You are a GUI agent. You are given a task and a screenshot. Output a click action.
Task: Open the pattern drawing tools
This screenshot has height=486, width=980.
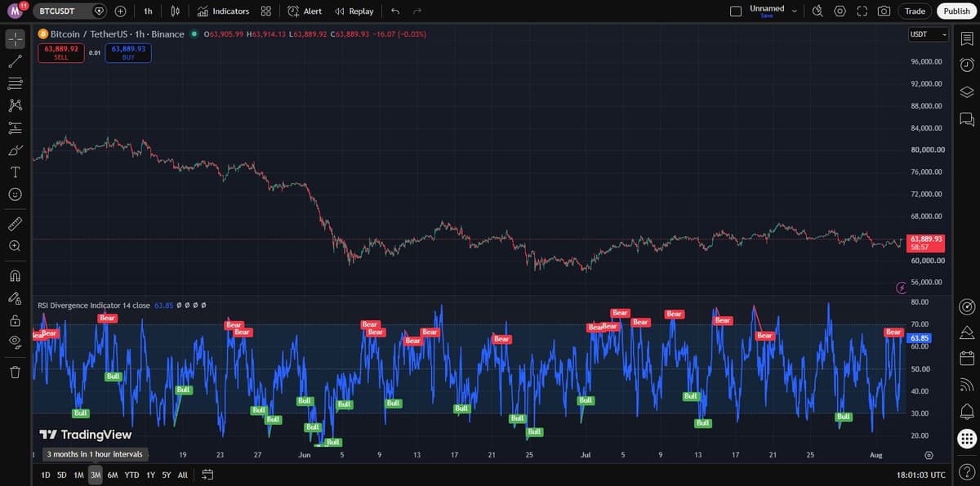coord(15,105)
